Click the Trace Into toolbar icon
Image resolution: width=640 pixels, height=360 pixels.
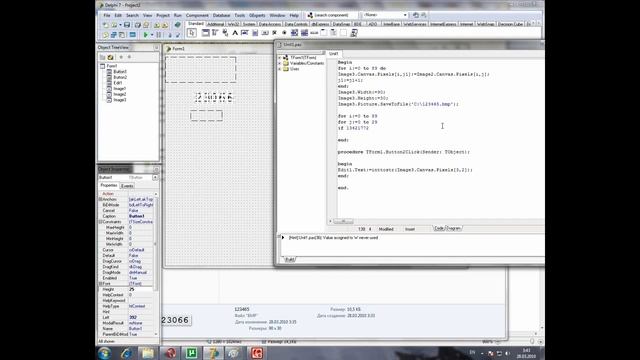(x=169, y=36)
